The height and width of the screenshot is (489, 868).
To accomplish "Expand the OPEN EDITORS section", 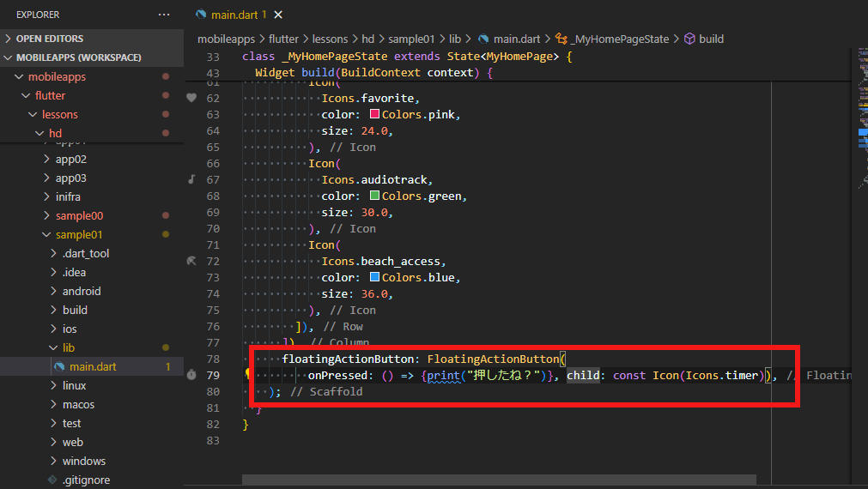I will (x=50, y=39).
